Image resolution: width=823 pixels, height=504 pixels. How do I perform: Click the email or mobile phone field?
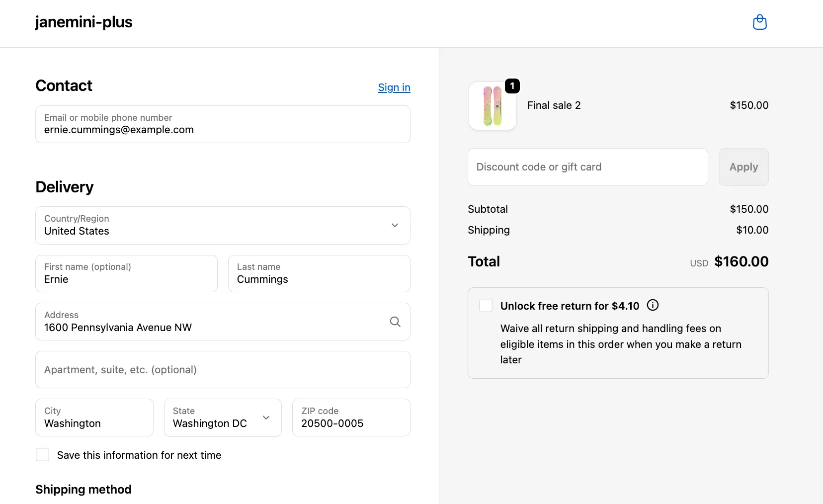click(x=222, y=125)
